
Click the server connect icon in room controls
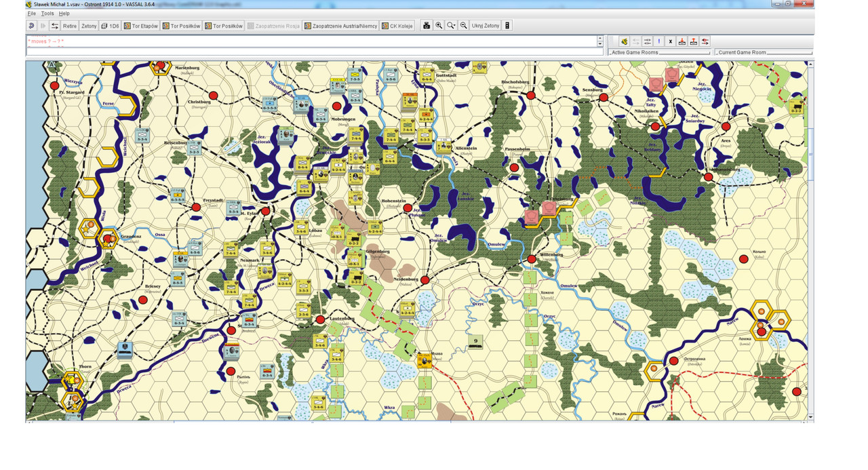point(625,41)
